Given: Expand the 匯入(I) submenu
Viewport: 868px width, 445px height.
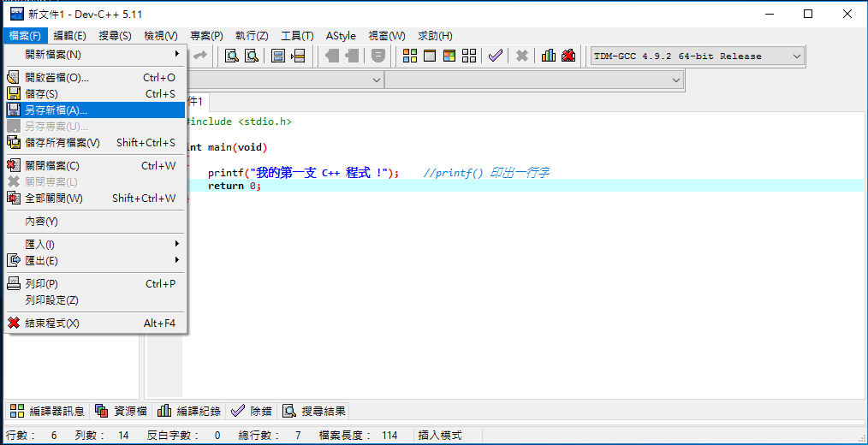Looking at the screenshot, I should click(x=95, y=244).
